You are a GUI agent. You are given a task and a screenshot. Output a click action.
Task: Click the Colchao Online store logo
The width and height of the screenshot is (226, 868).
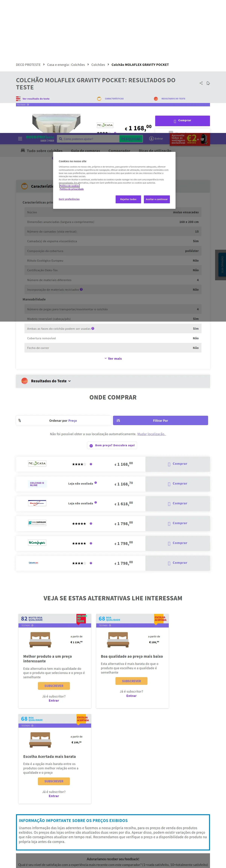[37, 484]
